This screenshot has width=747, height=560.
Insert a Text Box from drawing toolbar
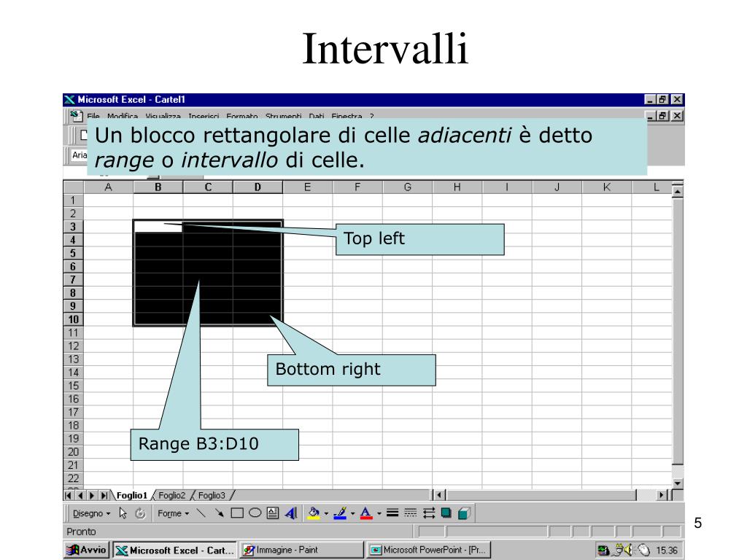(273, 513)
